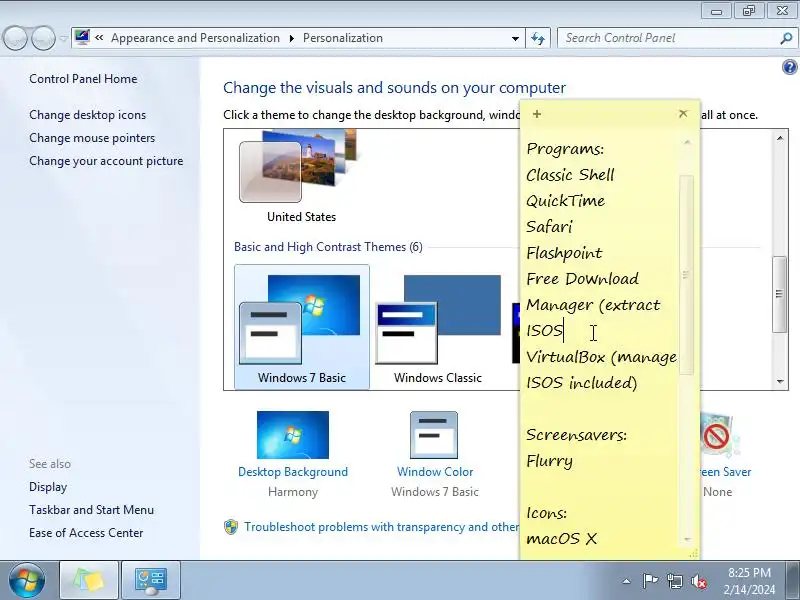The height and width of the screenshot is (600, 800).
Task: Click the address bar refresh button
Action: point(538,38)
